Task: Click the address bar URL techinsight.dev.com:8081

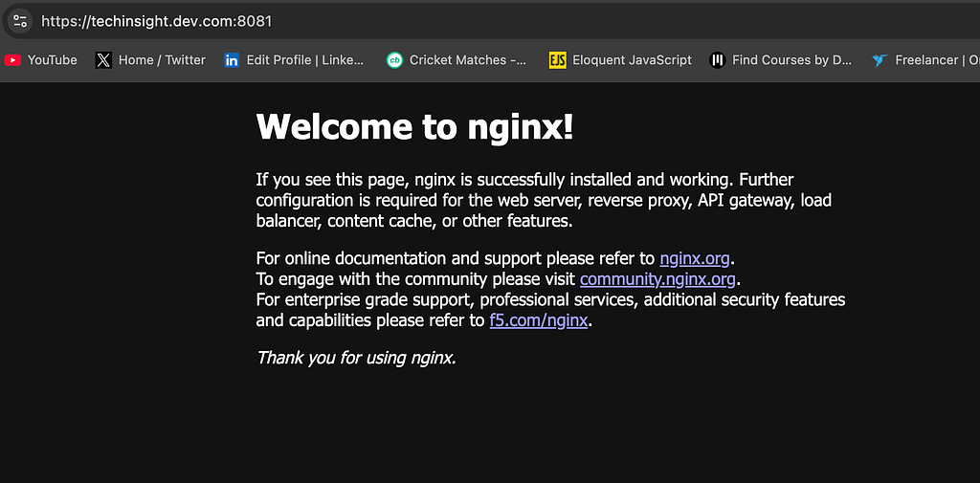Action: (x=156, y=21)
